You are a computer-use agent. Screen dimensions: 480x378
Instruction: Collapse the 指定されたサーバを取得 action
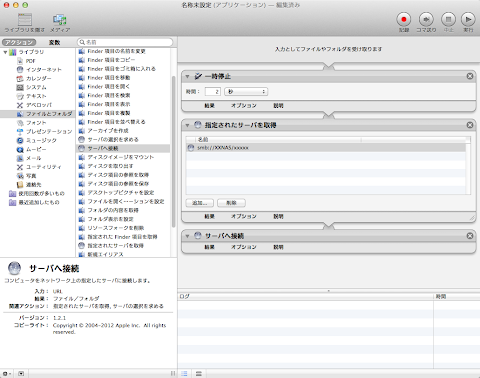pyautogui.click(x=187, y=125)
